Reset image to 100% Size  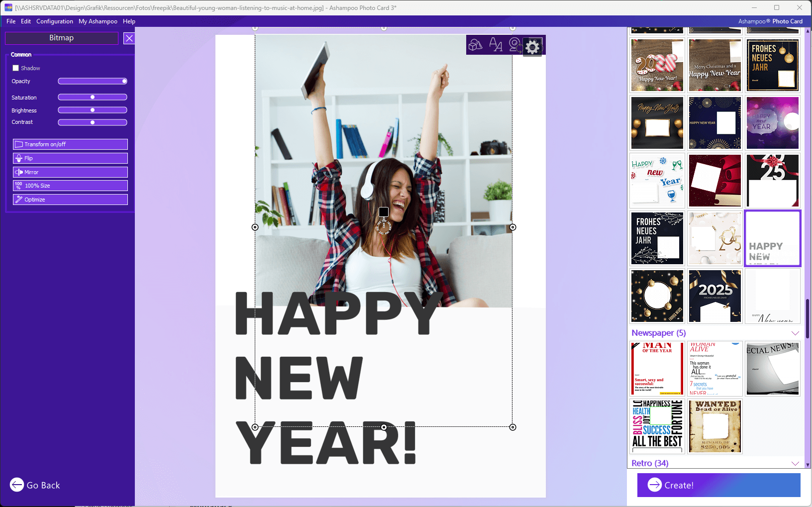[x=70, y=186]
